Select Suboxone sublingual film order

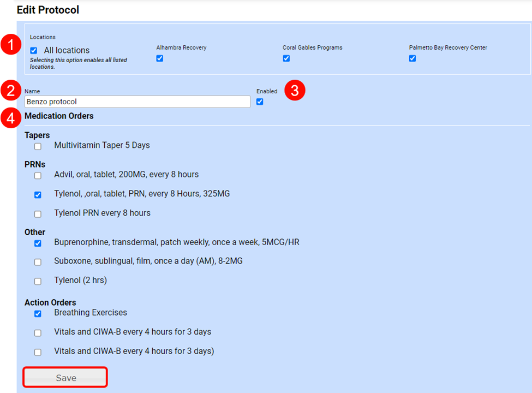tap(38, 262)
